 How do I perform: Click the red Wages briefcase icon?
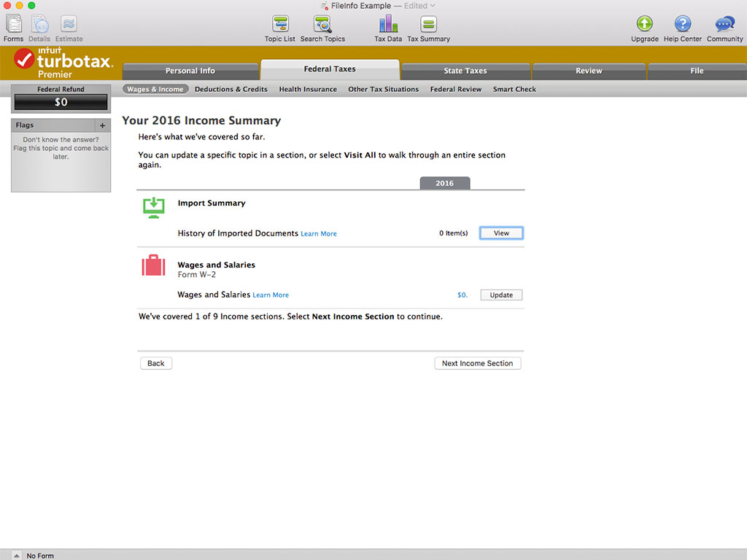point(153,265)
